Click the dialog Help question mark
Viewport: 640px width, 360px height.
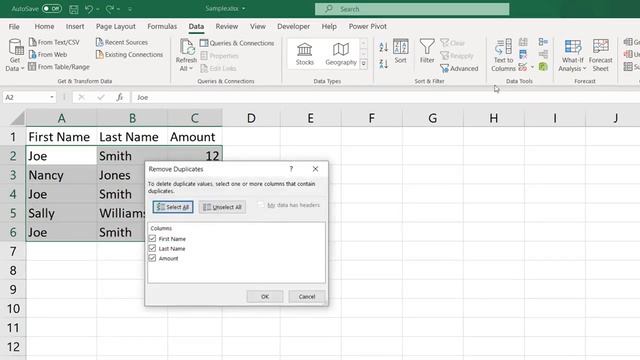[291, 169]
